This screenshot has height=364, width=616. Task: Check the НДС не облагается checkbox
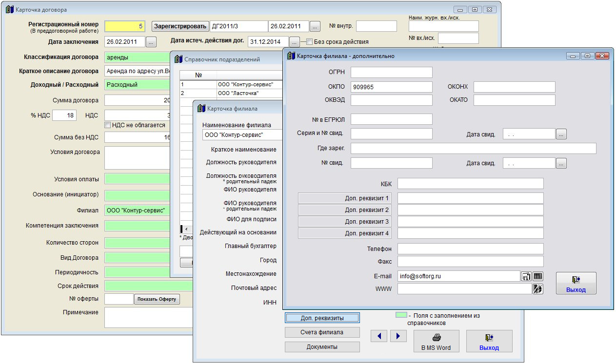click(108, 125)
